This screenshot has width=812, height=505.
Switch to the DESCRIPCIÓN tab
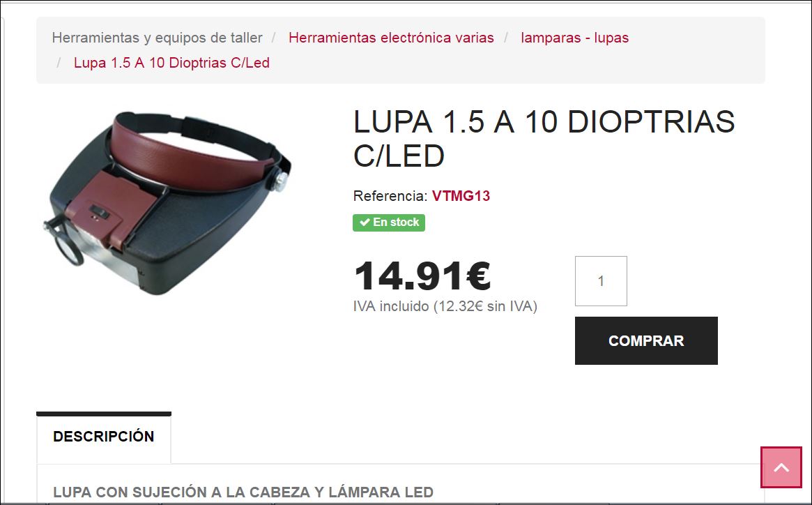tap(104, 437)
